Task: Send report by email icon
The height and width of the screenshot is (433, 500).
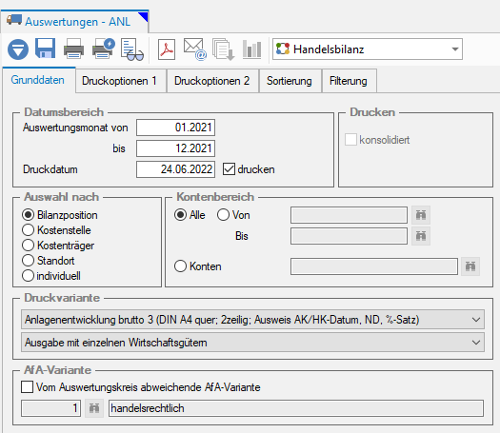Action: pos(195,49)
